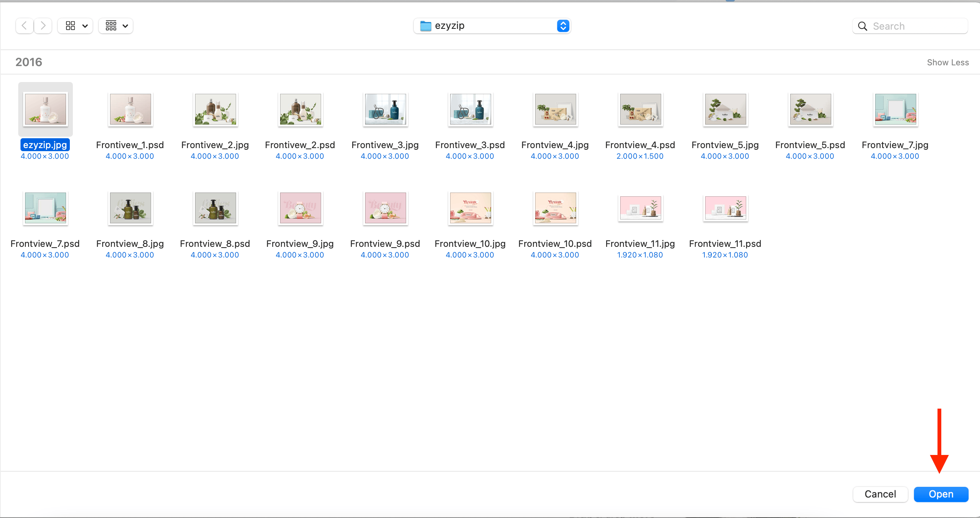The width and height of the screenshot is (980, 518).
Task: Click the Frontivew_1.psd file name
Action: point(130,145)
